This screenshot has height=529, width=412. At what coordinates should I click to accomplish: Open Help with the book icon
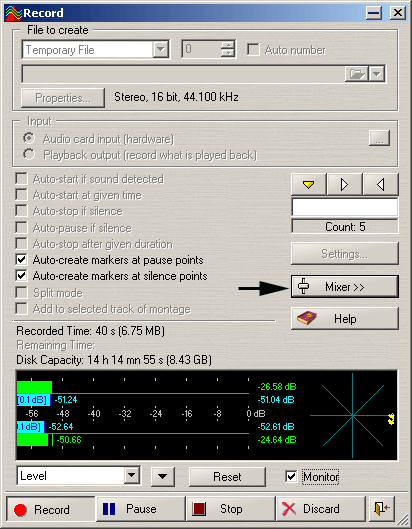pos(345,318)
